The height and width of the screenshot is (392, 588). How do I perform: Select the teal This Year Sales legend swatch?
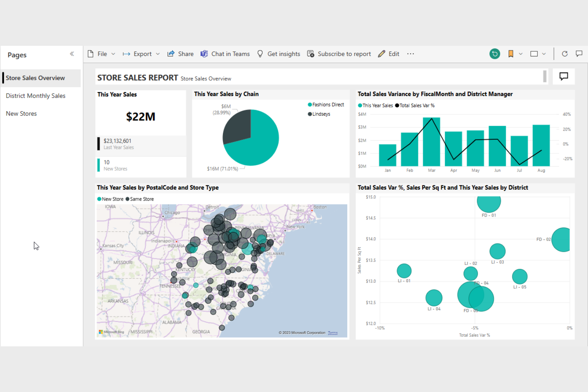(x=361, y=106)
